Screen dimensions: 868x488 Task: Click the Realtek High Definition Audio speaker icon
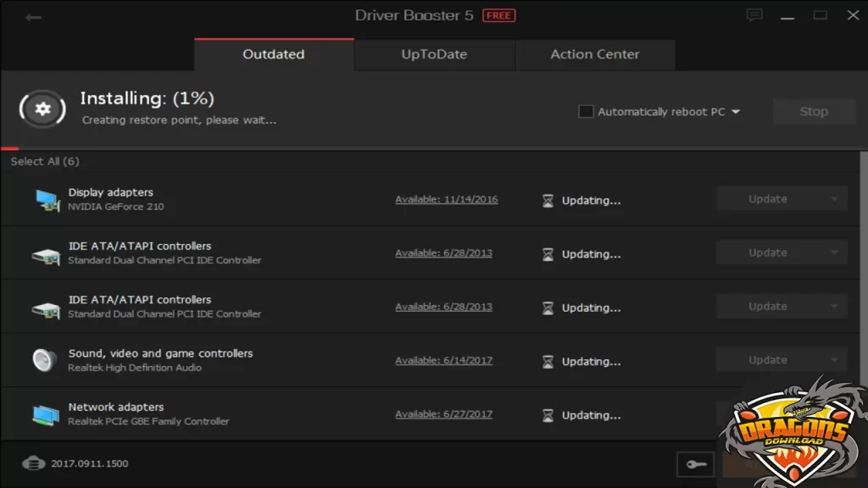coord(44,360)
